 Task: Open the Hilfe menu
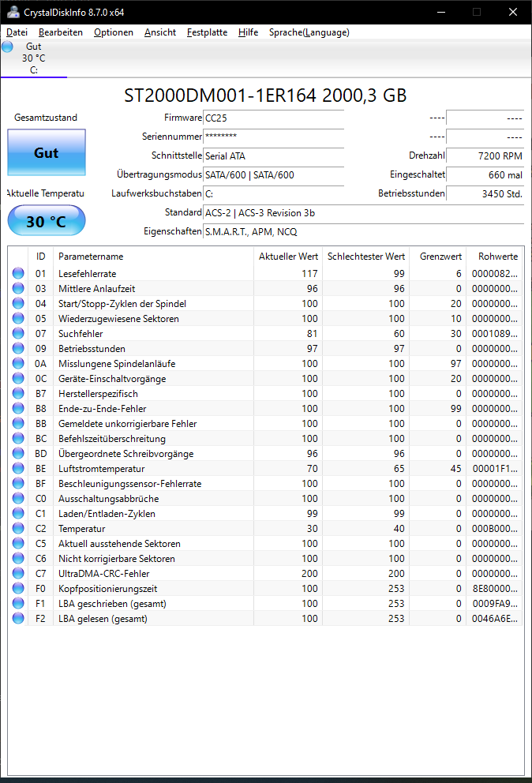click(249, 32)
